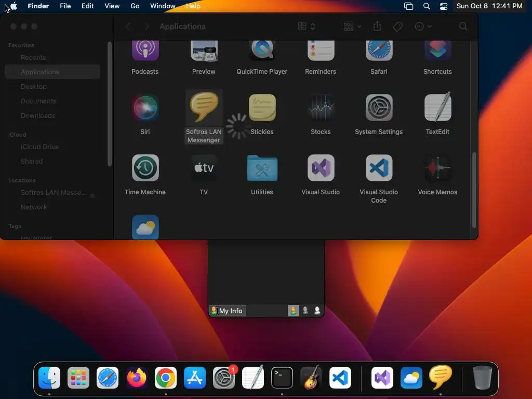Set the white offline status icon
Image resolution: width=532 pixels, height=399 pixels.
click(x=317, y=311)
